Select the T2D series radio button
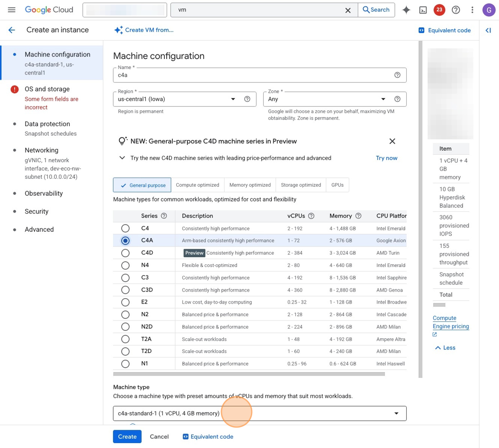 click(x=125, y=351)
